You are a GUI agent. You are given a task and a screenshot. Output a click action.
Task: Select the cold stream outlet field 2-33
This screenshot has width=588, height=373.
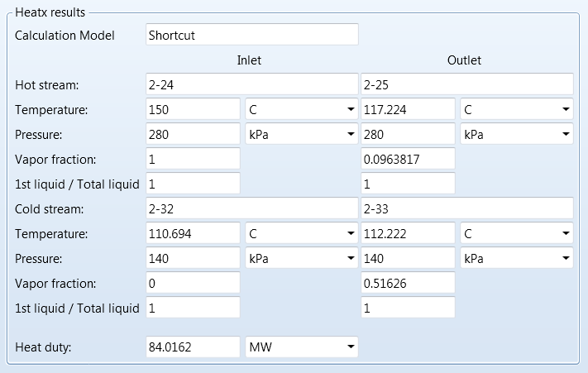[x=467, y=209]
